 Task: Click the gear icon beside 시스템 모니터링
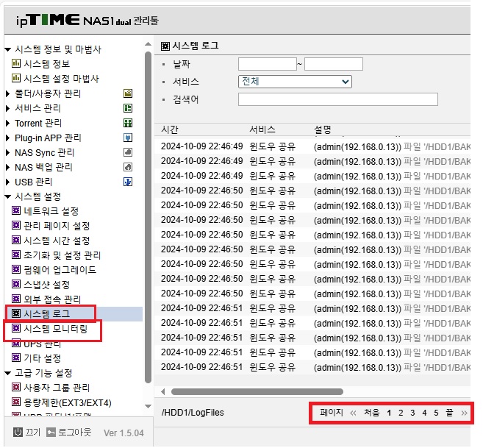pyautogui.click(x=16, y=328)
